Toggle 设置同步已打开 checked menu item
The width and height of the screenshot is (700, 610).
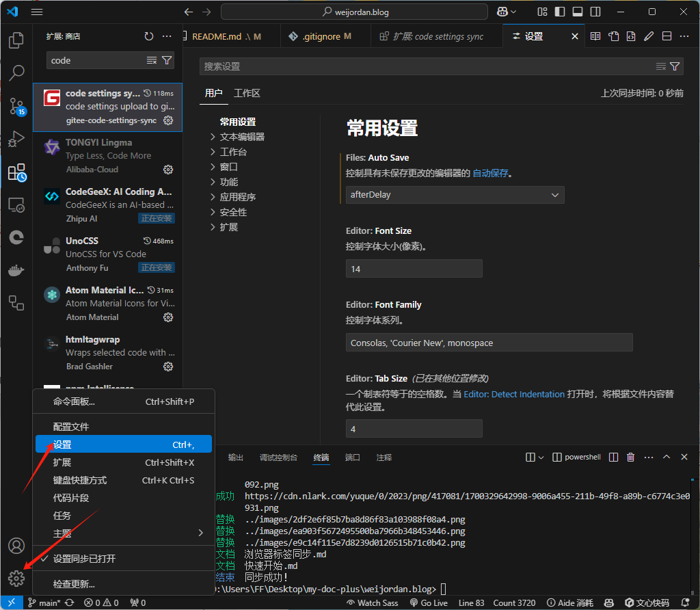click(x=124, y=559)
